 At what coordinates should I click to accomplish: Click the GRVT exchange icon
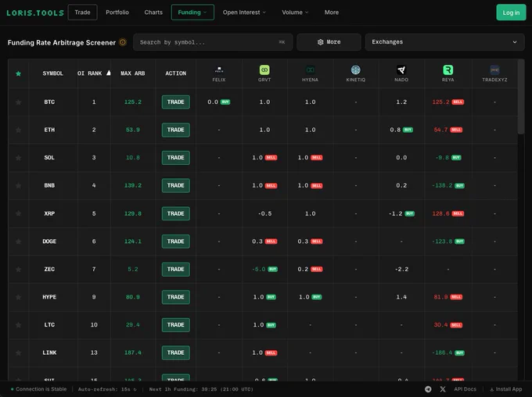tap(264, 70)
